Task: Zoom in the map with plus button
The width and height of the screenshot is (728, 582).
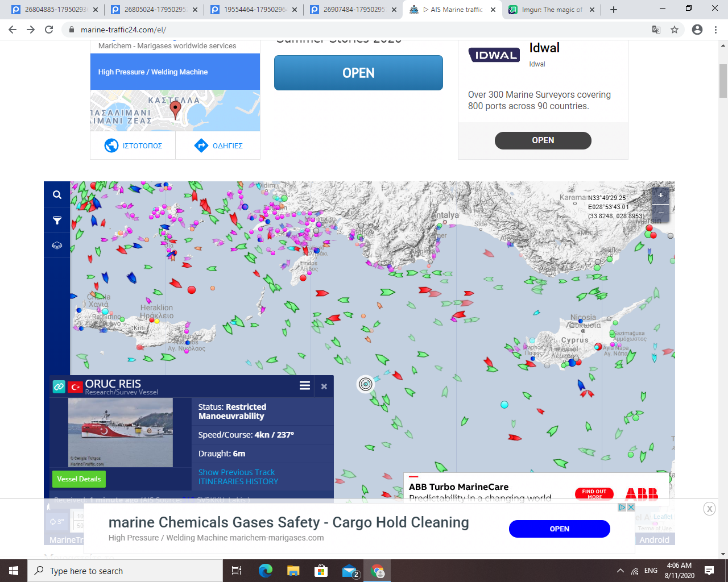Action: (660, 196)
